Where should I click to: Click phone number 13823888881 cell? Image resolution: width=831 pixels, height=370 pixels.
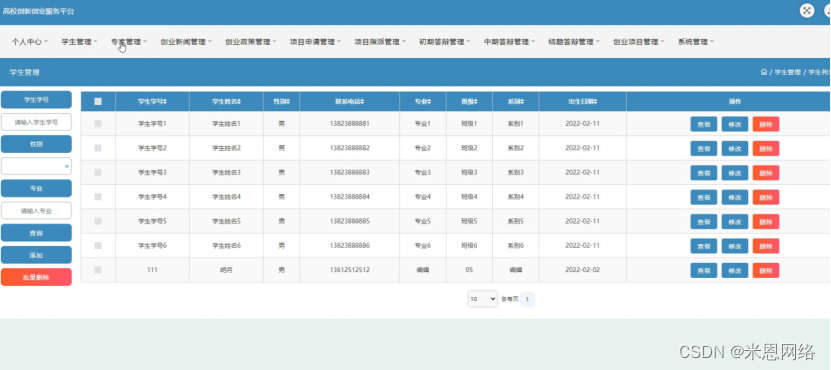pos(349,124)
